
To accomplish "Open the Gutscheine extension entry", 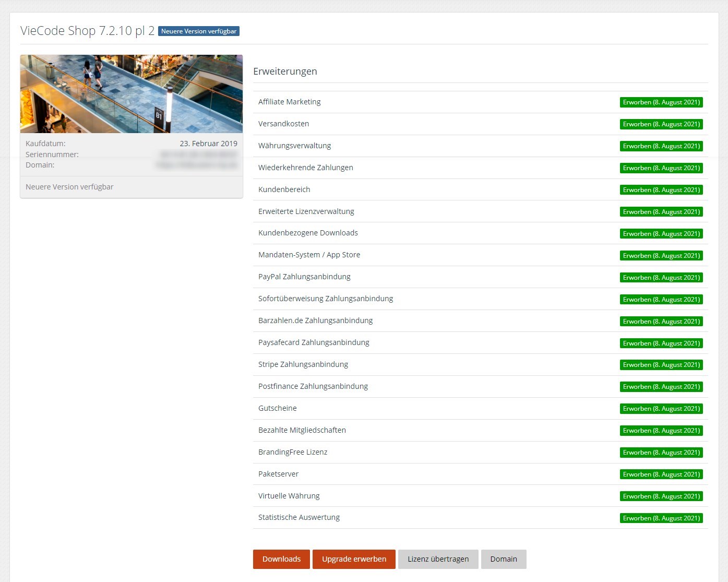I will pyautogui.click(x=278, y=408).
